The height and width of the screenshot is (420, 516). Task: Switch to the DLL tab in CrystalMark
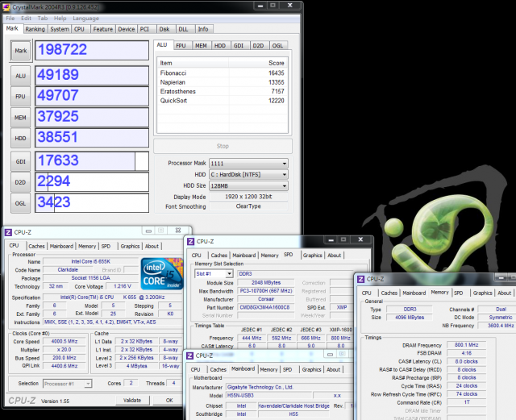(184, 29)
